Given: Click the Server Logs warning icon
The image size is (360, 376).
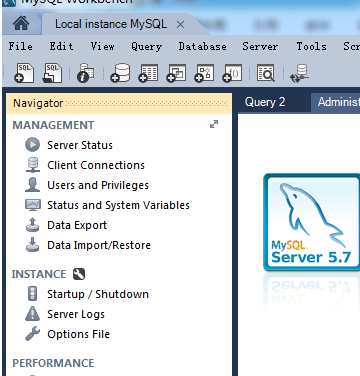Looking at the screenshot, I should 32,314.
